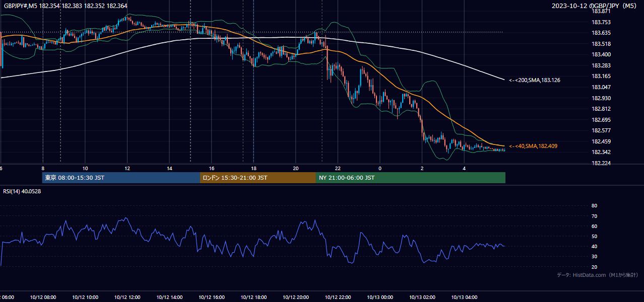Click date label 10/12 18:00
This screenshot has width=644, height=302.
[253, 297]
